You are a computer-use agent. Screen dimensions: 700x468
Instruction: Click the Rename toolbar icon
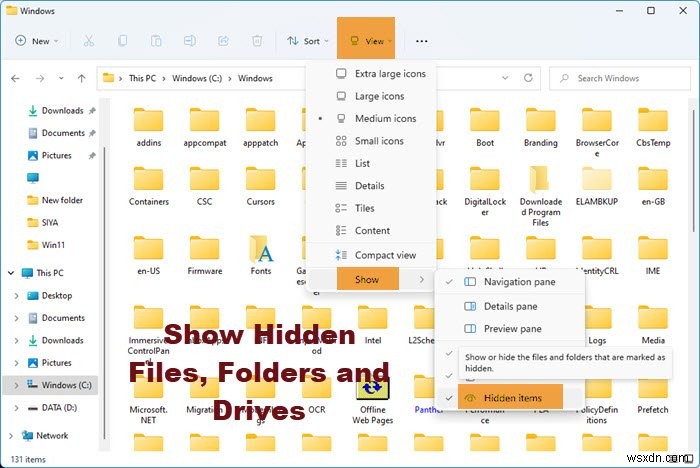[190, 41]
